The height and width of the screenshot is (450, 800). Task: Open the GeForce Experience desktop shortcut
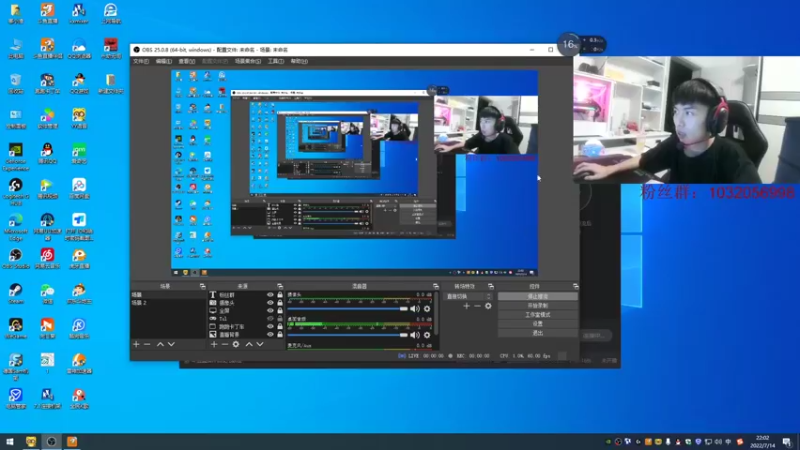(15, 157)
